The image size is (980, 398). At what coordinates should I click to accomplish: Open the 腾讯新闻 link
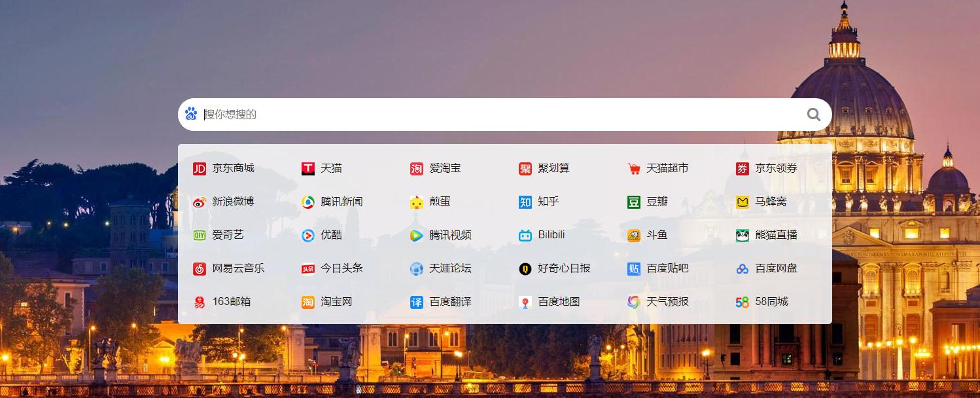342,202
